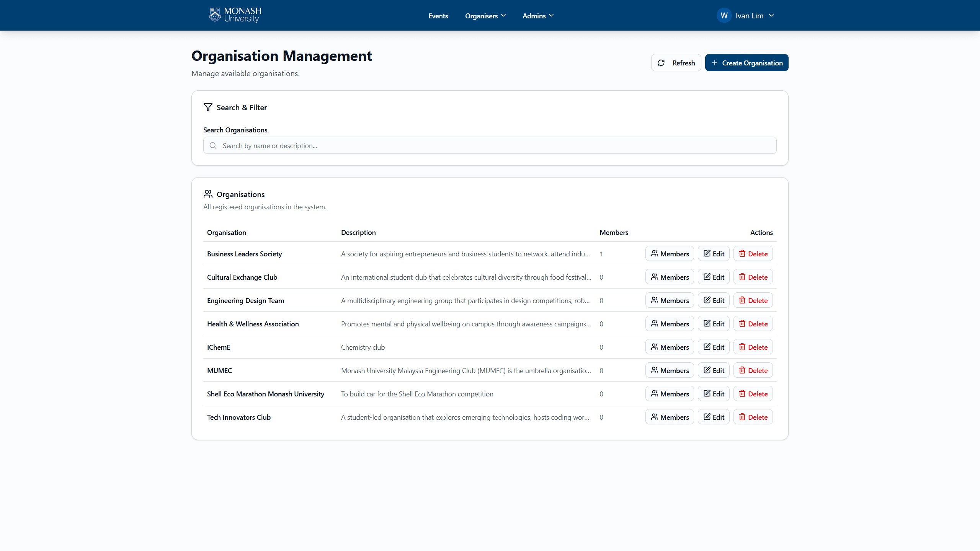The height and width of the screenshot is (551, 980).
Task: Select the pencil edit icon for MUMEC
Action: (x=707, y=370)
